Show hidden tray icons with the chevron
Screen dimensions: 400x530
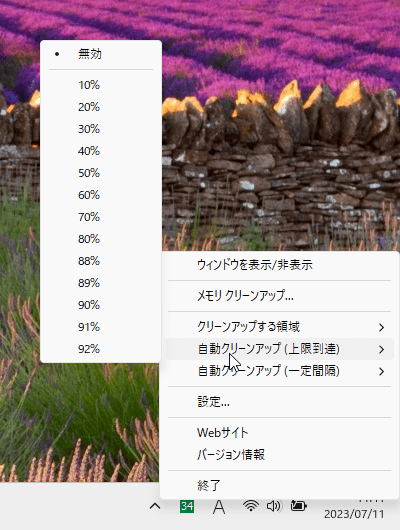click(x=155, y=506)
